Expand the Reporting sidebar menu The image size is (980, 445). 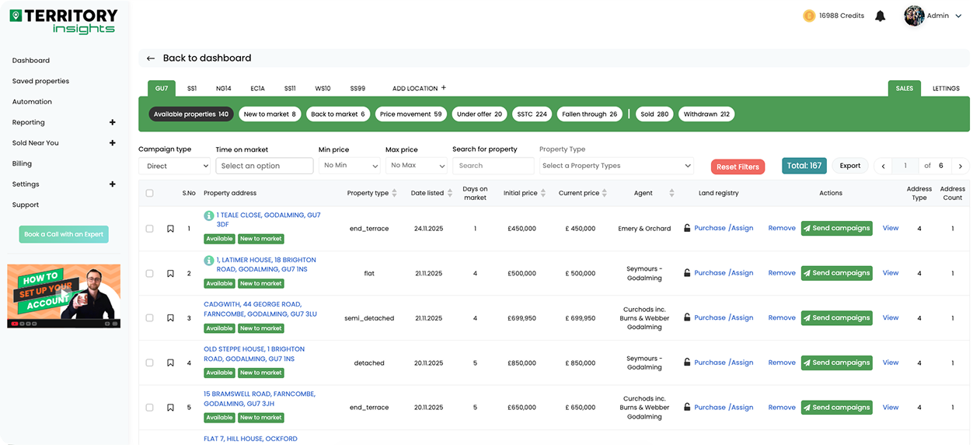click(x=112, y=122)
